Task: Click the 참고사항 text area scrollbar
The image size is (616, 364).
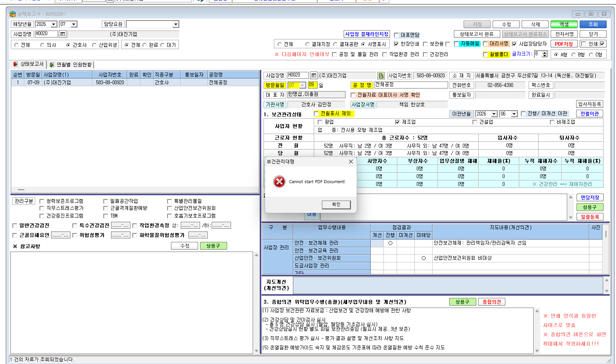Action: (x=256, y=303)
